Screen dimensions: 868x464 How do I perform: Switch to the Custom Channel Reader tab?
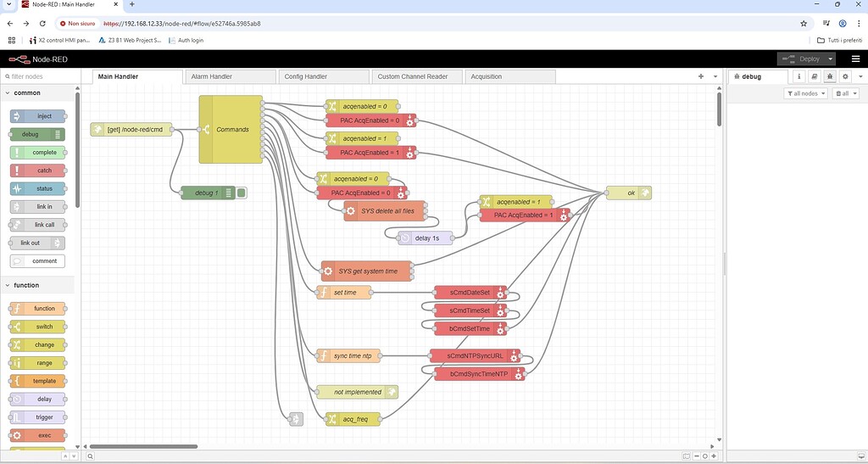point(412,76)
